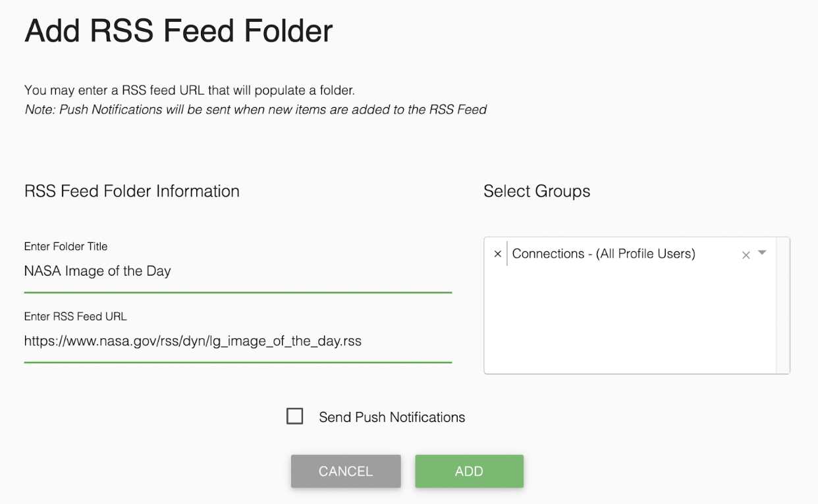Screen dimensions: 818x504
Task: Expand the groups list to choose another group
Action: [761, 254]
